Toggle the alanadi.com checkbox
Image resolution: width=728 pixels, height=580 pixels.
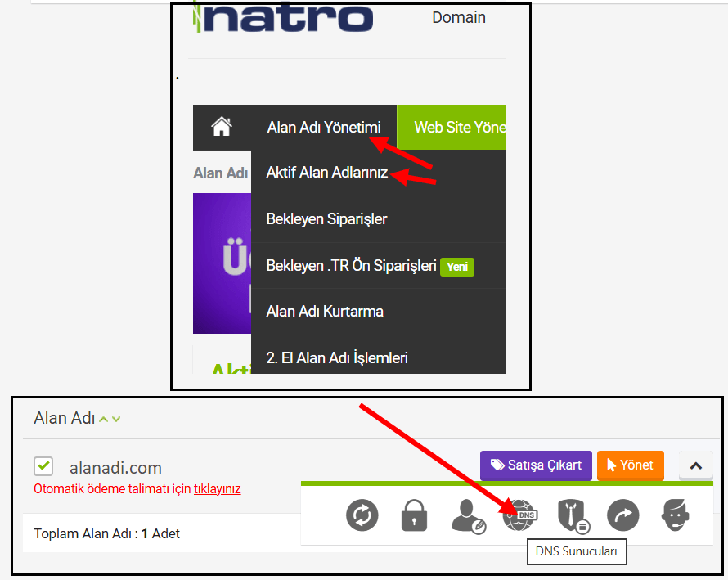[x=43, y=466]
